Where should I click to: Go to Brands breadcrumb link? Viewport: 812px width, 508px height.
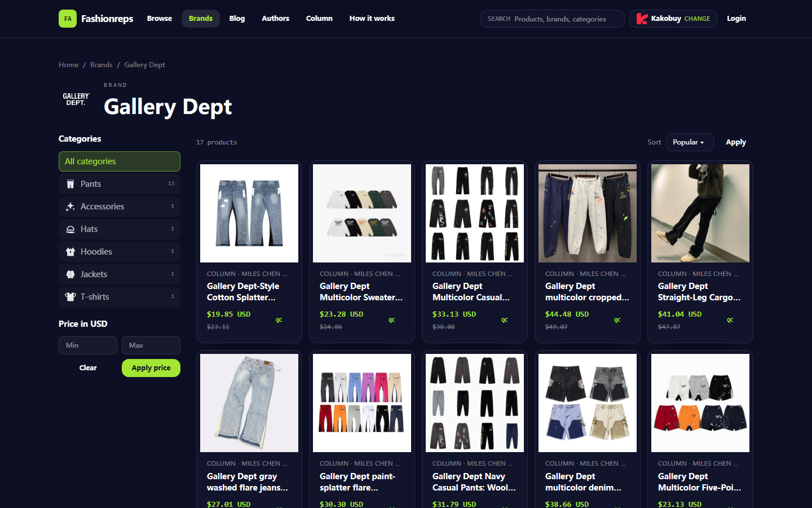[x=101, y=65]
